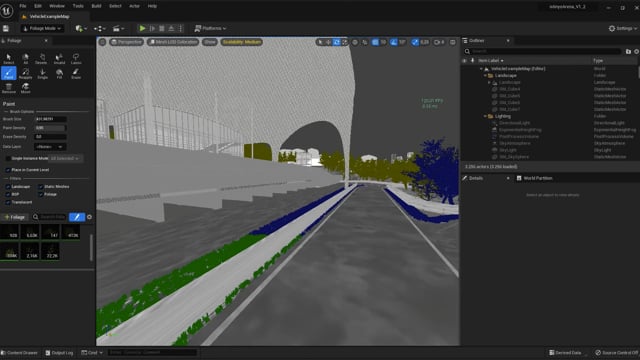Select the Reapply foliage tool
Image resolution: width=640 pixels, height=360 pixels.
(25, 73)
